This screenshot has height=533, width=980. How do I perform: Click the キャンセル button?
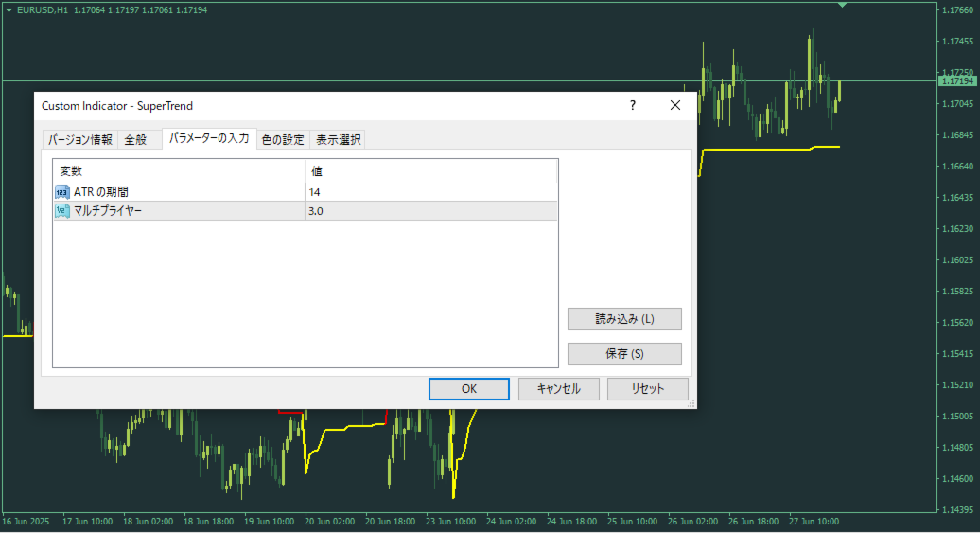click(559, 389)
